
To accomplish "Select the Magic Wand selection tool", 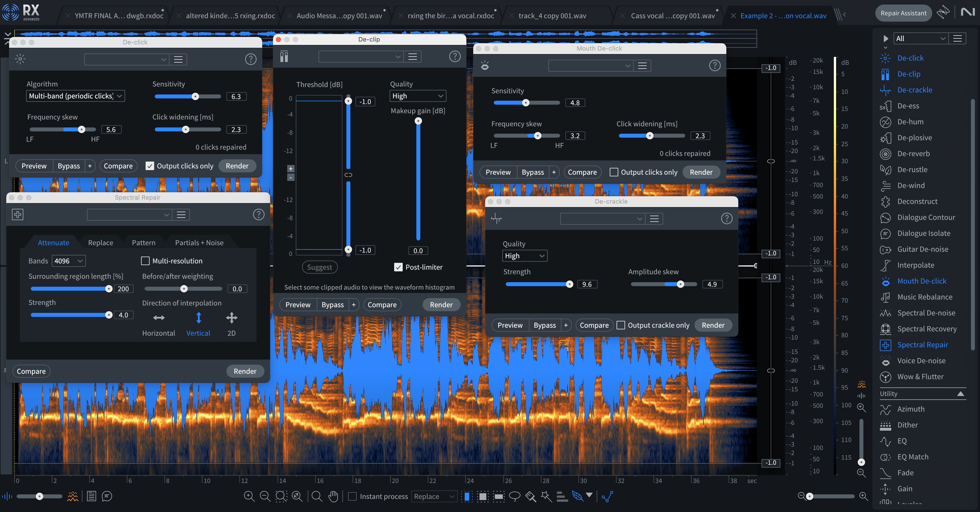I will pyautogui.click(x=546, y=496).
